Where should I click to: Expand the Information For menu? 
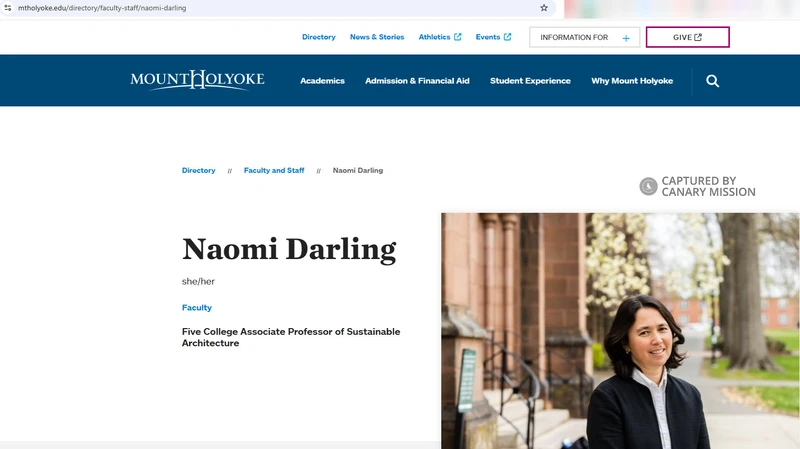pyautogui.click(x=584, y=37)
